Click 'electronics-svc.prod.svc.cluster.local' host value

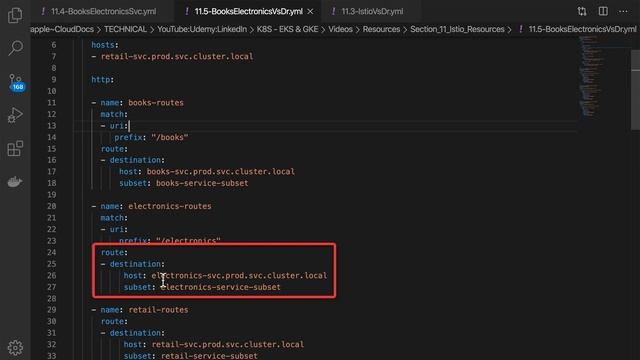click(239, 276)
